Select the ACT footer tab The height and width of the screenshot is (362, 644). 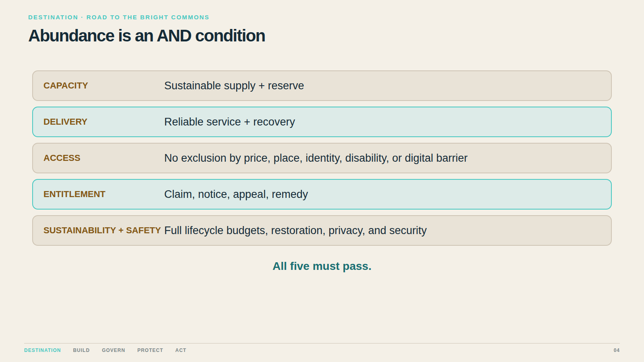tap(181, 350)
